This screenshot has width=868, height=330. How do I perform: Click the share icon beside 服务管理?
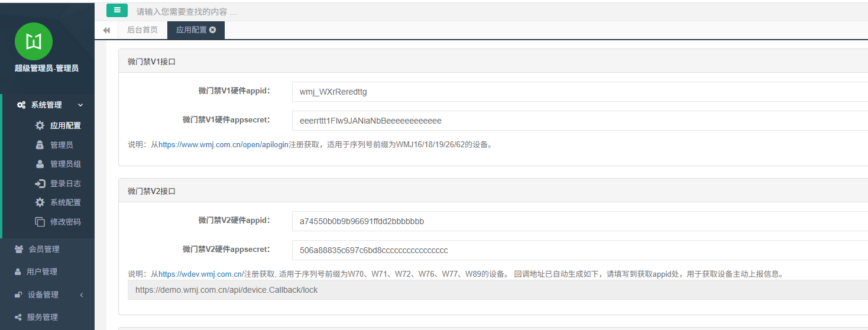click(18, 317)
